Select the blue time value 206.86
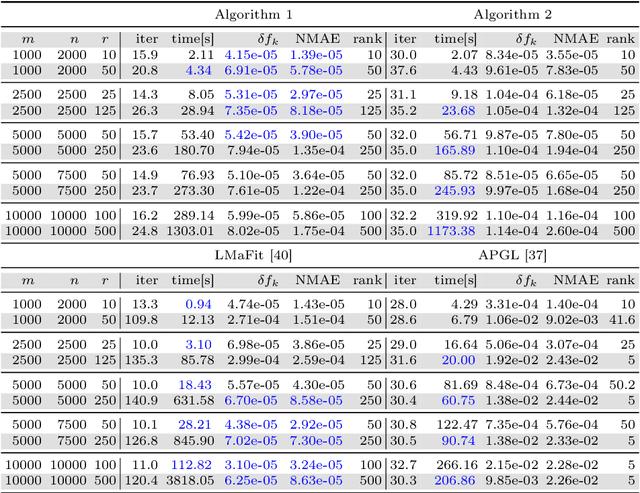 click(455, 481)
